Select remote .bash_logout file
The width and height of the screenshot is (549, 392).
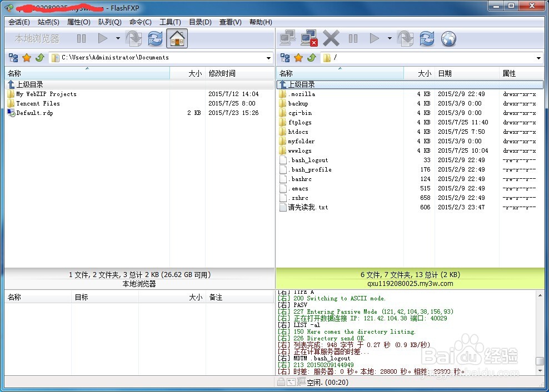coord(304,160)
